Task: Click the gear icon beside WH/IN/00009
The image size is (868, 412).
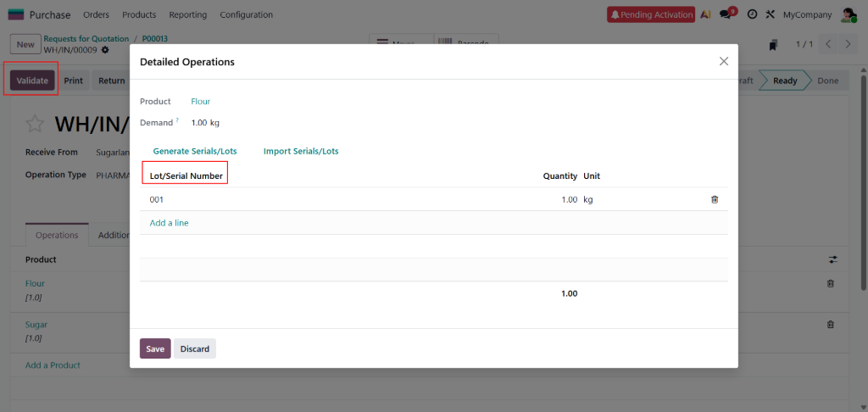Action: [x=105, y=50]
